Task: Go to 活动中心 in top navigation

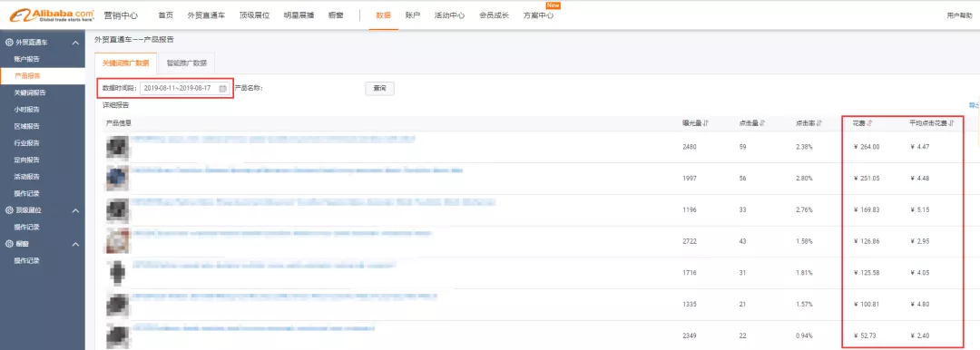Action: [449, 15]
